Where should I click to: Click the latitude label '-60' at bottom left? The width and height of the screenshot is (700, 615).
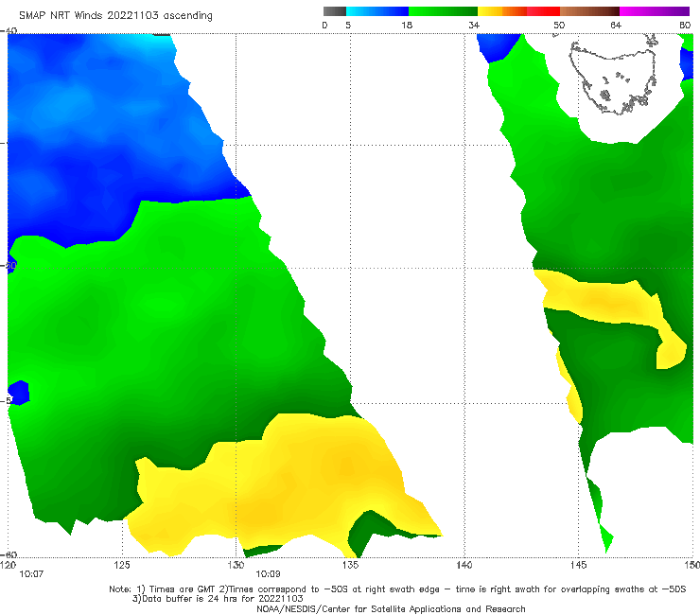pyautogui.click(x=9, y=554)
